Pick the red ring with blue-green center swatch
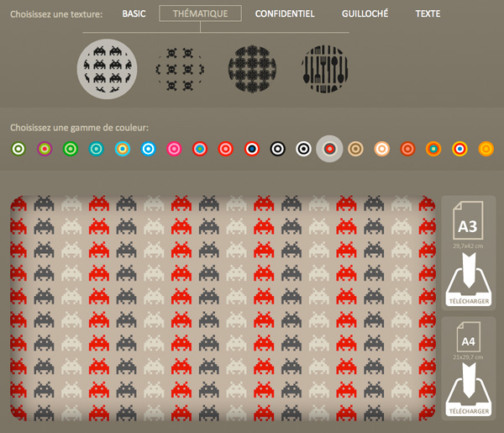The image size is (504, 433). coord(200,149)
